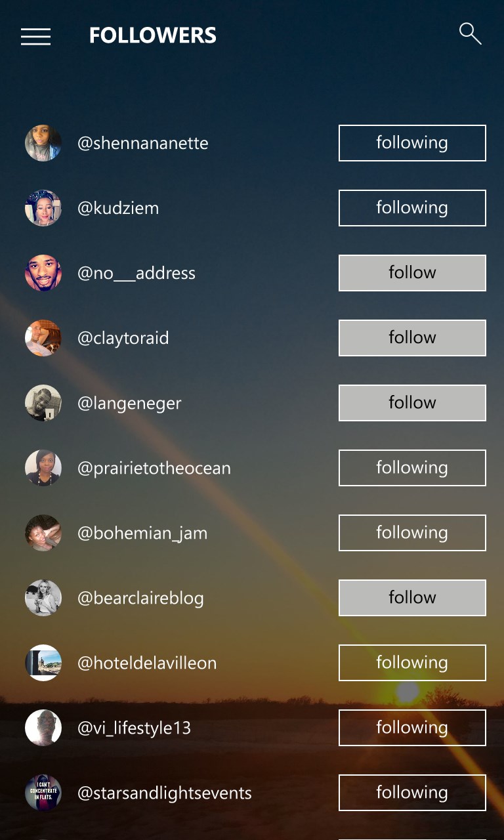Select the FOLLOWERS page title
504x840 pixels.
point(153,35)
